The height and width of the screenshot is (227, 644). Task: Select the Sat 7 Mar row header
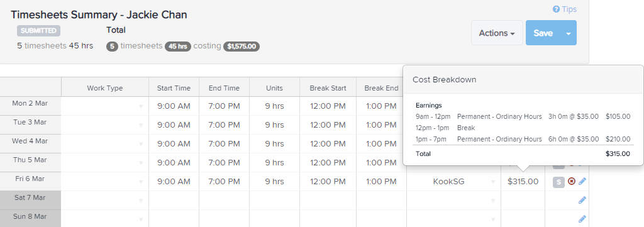[x=30, y=201]
